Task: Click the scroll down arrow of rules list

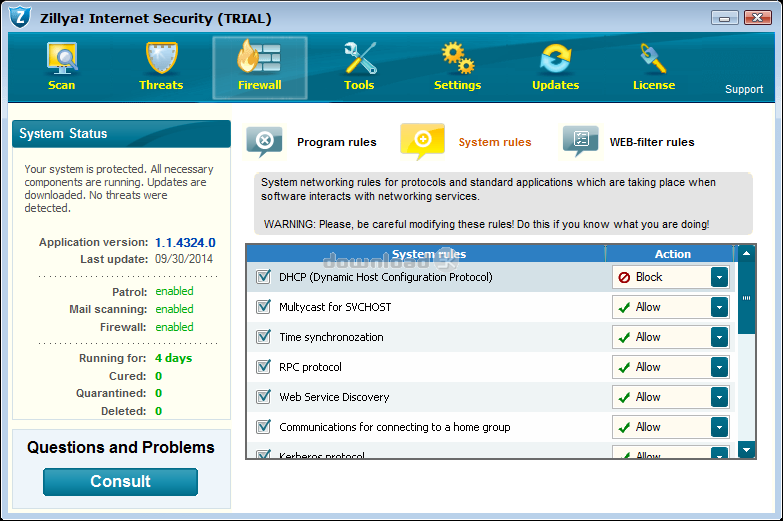Action: click(x=747, y=450)
